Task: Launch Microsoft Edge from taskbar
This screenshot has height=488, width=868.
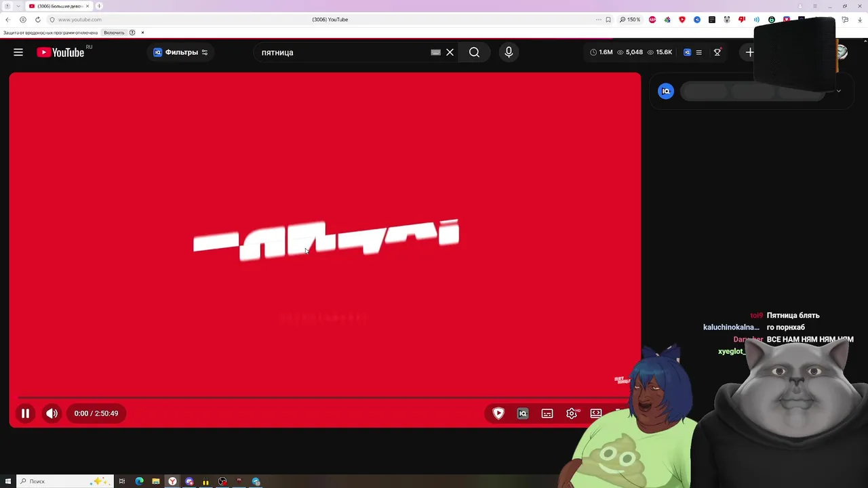Action: click(x=139, y=481)
